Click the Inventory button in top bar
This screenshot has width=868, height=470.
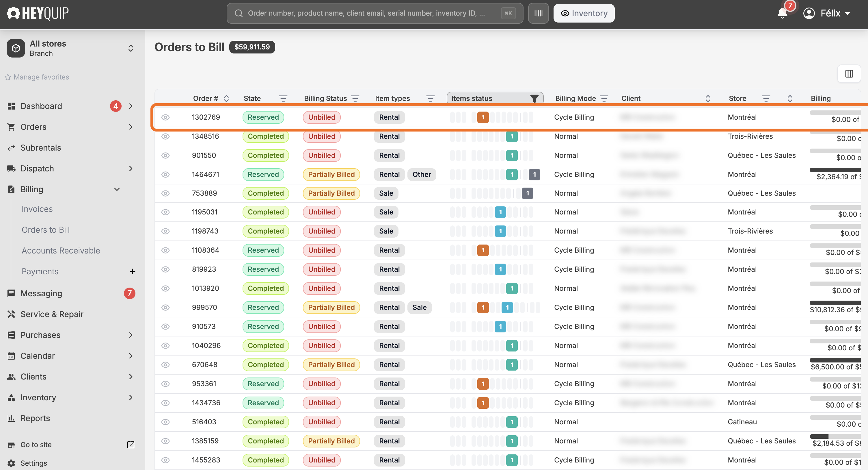click(x=584, y=13)
